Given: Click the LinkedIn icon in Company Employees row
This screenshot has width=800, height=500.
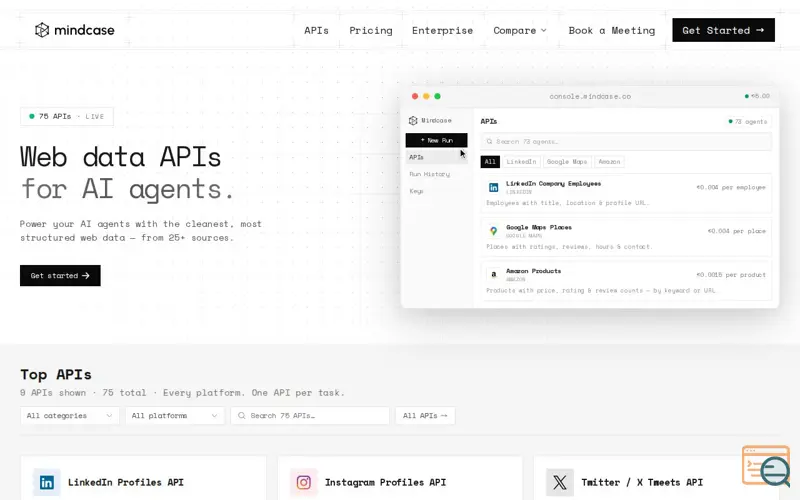Looking at the screenshot, I should click(x=493, y=187).
